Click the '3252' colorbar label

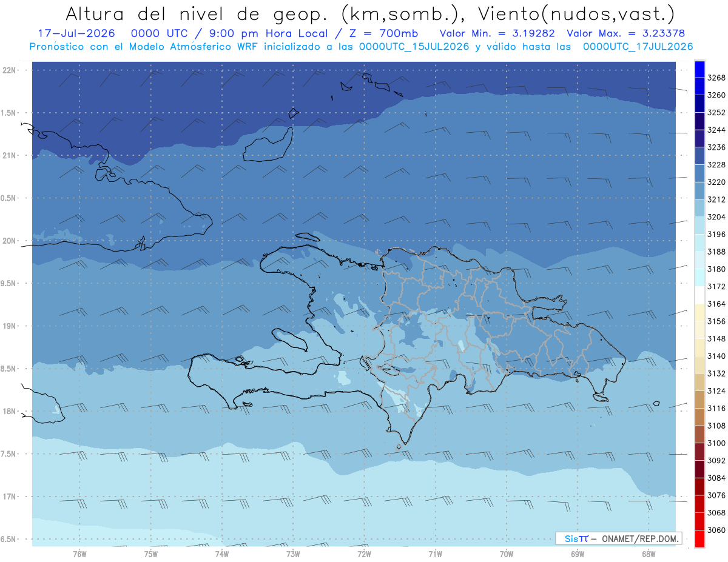(716, 113)
